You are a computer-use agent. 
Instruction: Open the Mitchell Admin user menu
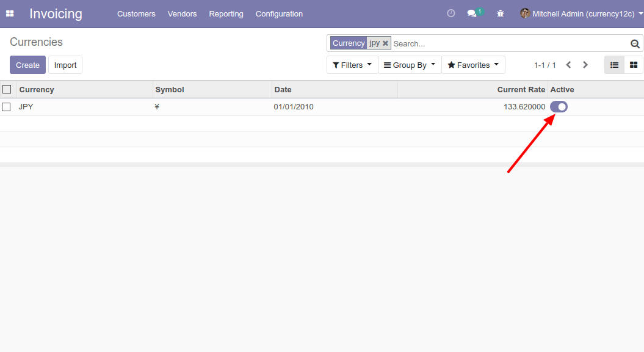581,13
